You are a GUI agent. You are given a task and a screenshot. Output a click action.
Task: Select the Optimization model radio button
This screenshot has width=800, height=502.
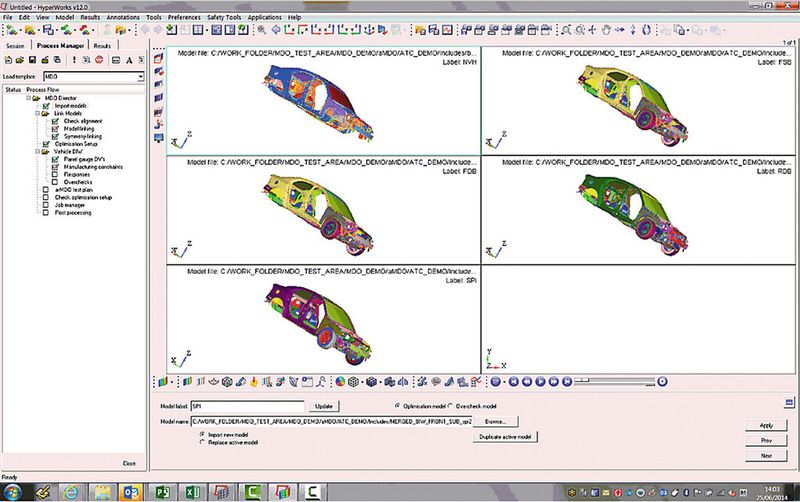click(397, 406)
